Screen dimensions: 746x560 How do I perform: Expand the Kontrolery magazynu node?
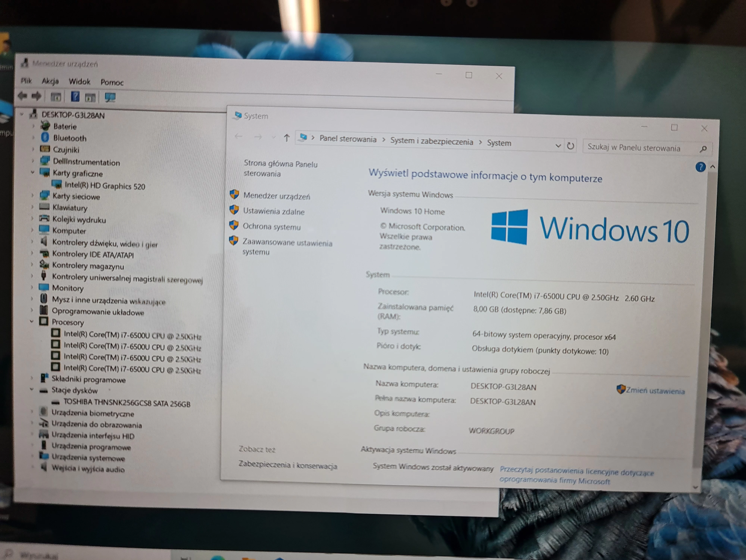coord(32,264)
